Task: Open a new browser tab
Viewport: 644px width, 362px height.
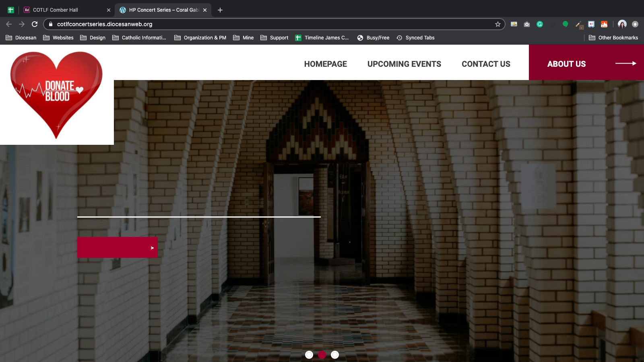Action: pos(220,10)
